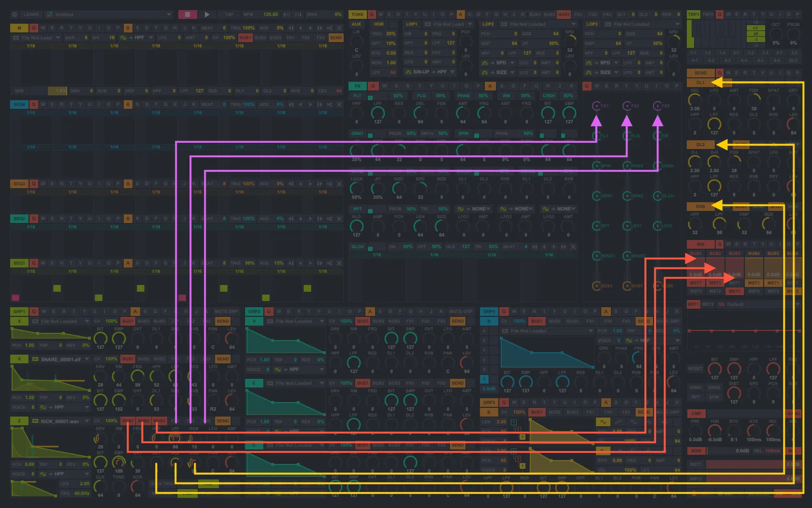Click the shuffle icon in the SEQ4 row
This screenshot has height=508, width=812.
tap(330, 104)
